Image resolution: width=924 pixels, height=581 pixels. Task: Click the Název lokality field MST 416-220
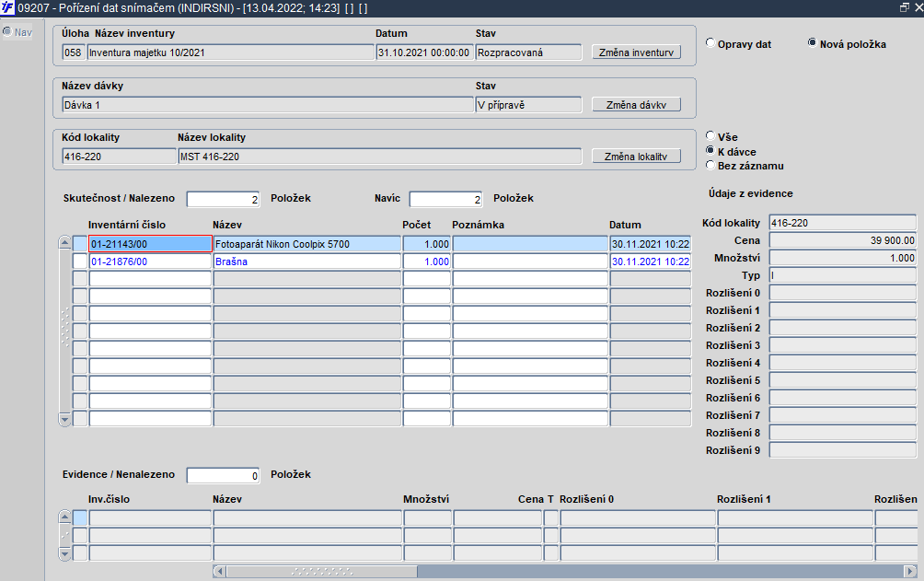379,157
